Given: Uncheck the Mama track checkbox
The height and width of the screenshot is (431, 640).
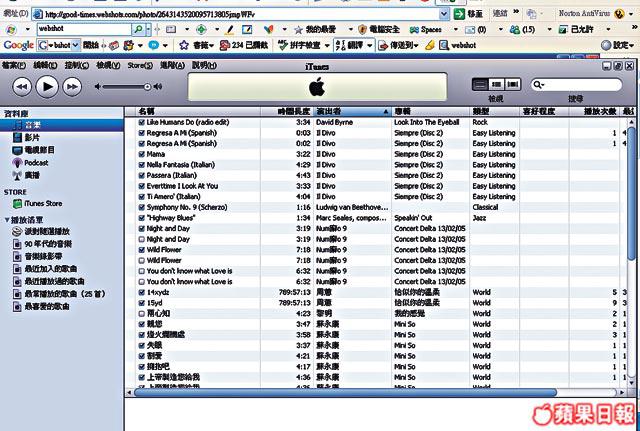Looking at the screenshot, I should point(142,154).
